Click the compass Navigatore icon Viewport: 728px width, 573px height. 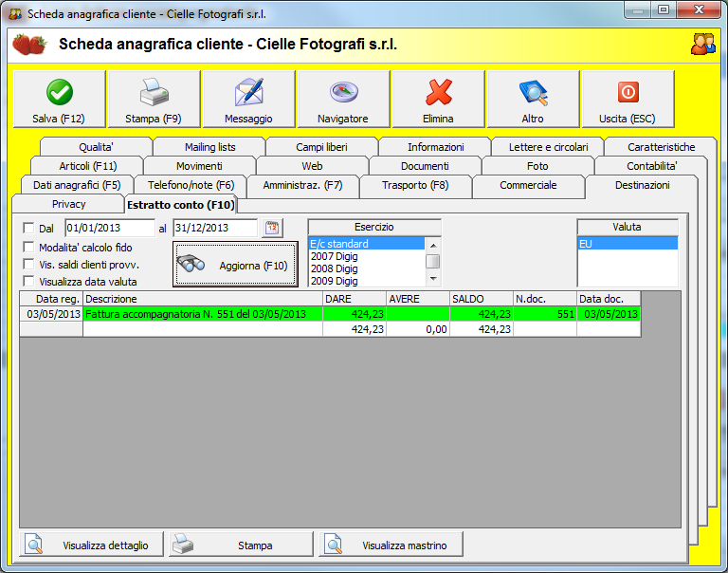click(x=343, y=92)
